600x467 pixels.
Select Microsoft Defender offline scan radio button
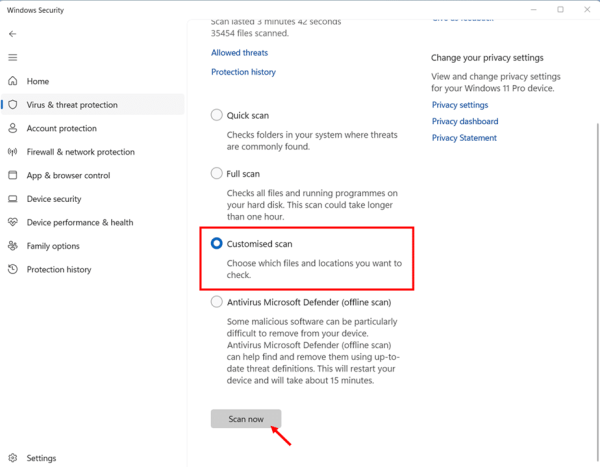coord(217,302)
